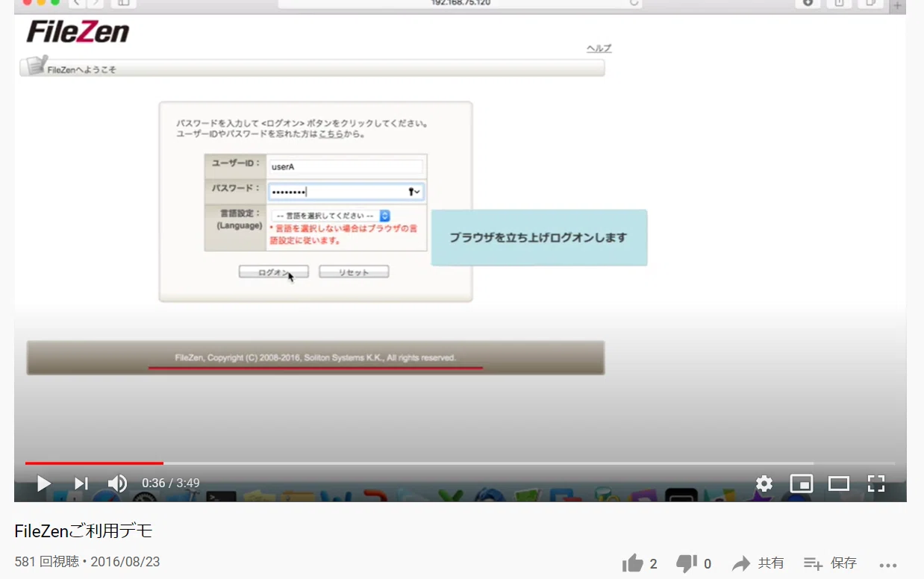The width and height of the screenshot is (924, 579).
Task: Click the パスワード input field
Action: pyautogui.click(x=346, y=192)
